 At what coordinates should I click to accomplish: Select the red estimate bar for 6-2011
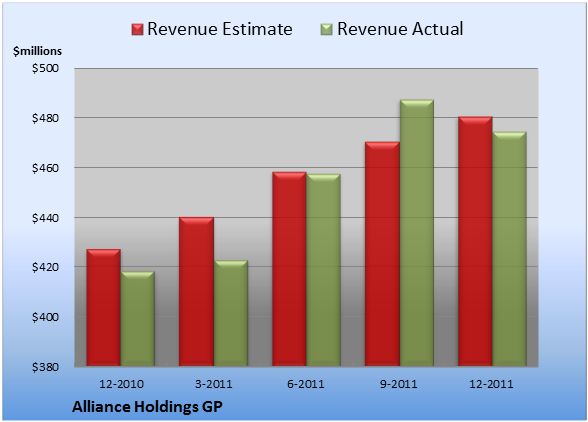pyautogui.click(x=289, y=269)
